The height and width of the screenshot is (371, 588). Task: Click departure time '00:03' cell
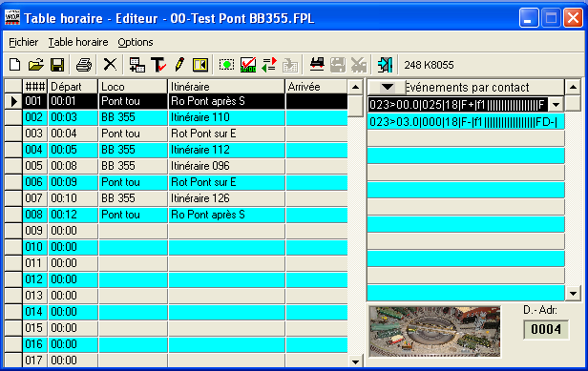73,117
